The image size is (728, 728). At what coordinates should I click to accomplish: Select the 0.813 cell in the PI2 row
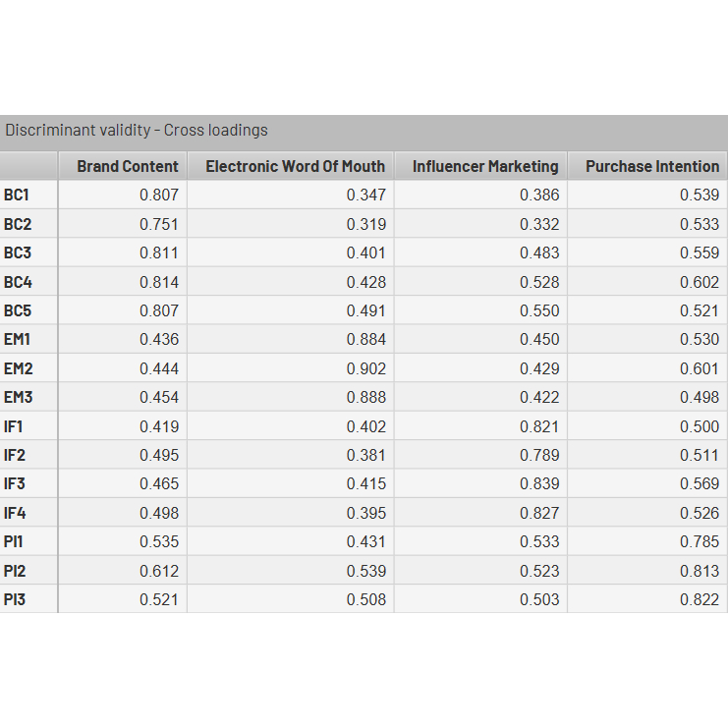click(x=700, y=571)
